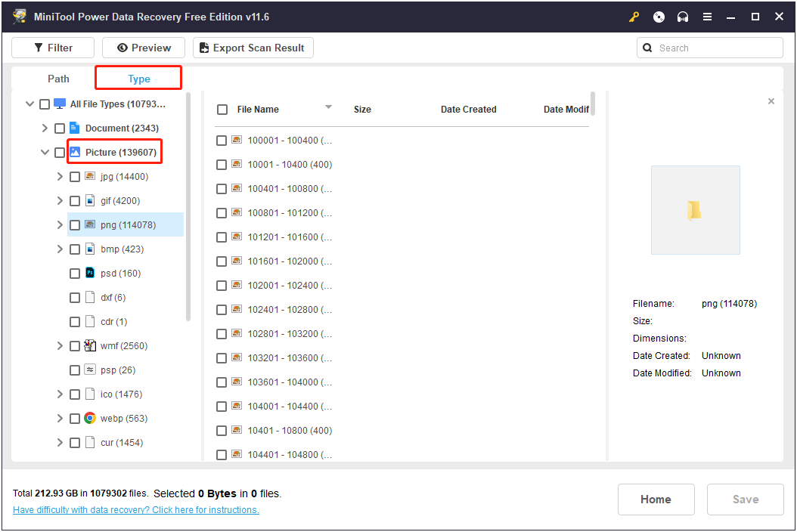Click Export Scan Result button

(253, 48)
